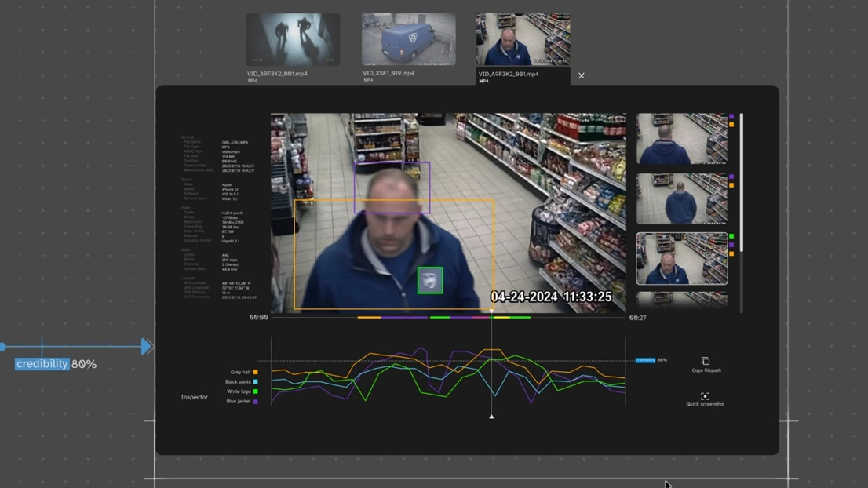Open the dark hallway video thumbnail
Screen dimensions: 868x488
tap(293, 39)
